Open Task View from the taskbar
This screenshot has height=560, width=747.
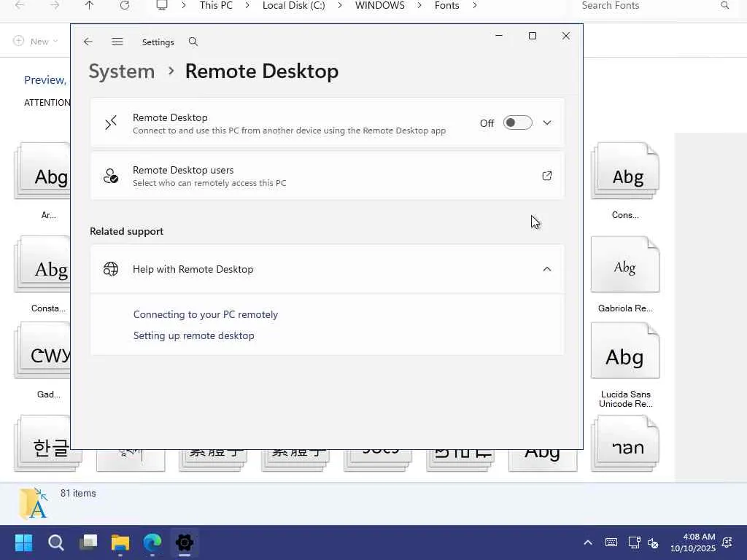pos(88,542)
